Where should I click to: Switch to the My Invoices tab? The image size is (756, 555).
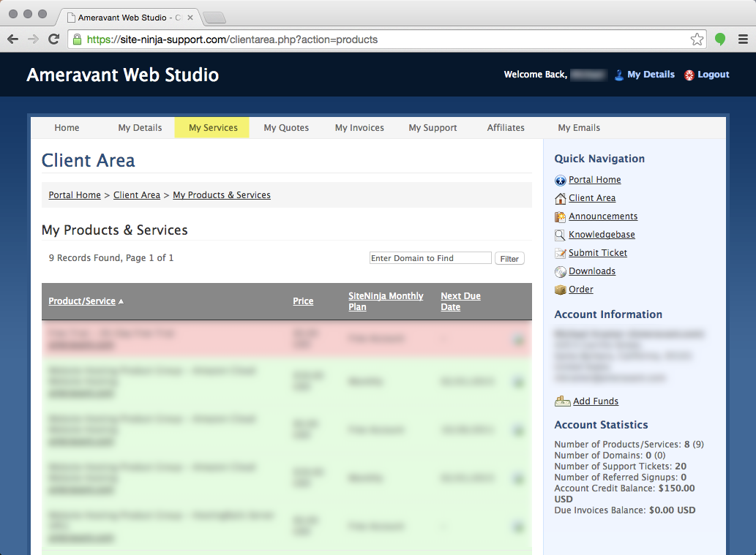coord(359,127)
